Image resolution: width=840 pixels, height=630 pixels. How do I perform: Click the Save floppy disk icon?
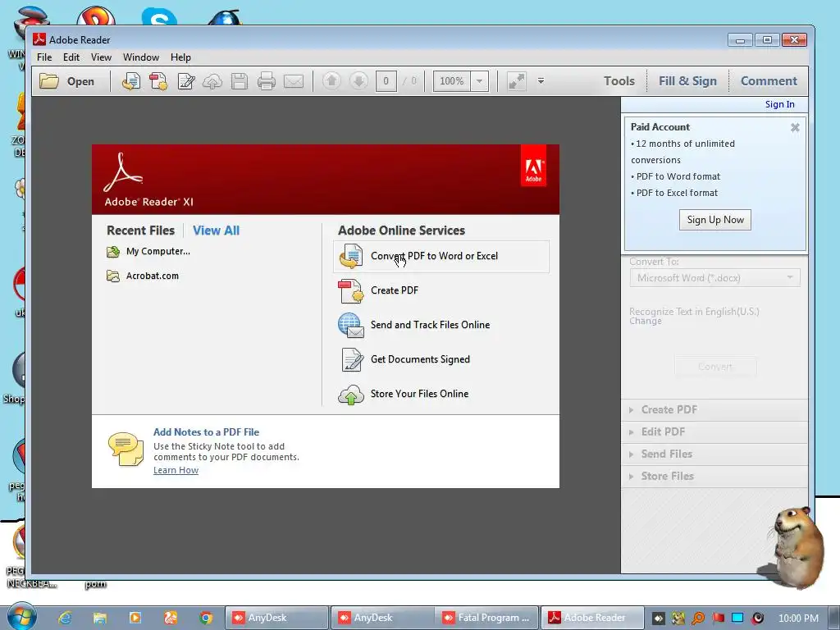[240, 81]
